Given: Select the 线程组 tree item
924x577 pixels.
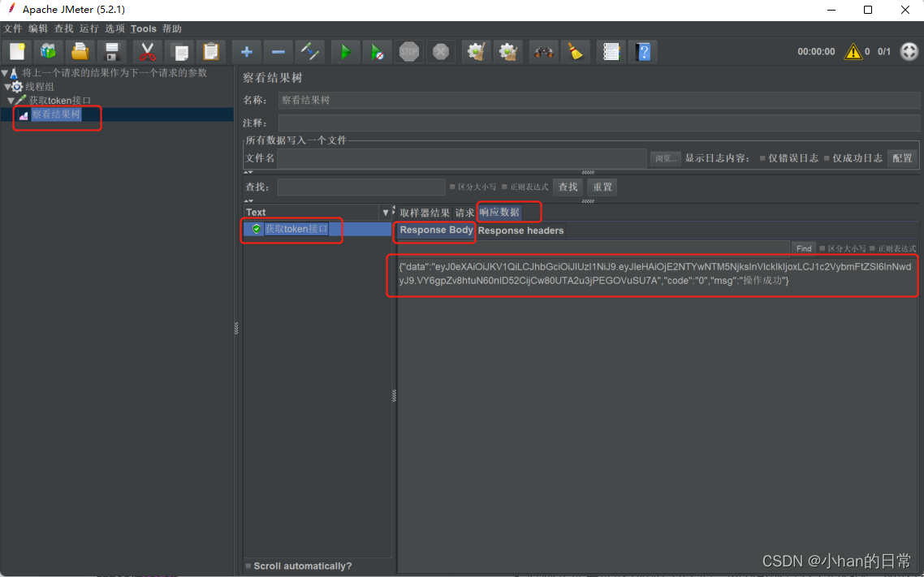Looking at the screenshot, I should pyautogui.click(x=40, y=87).
